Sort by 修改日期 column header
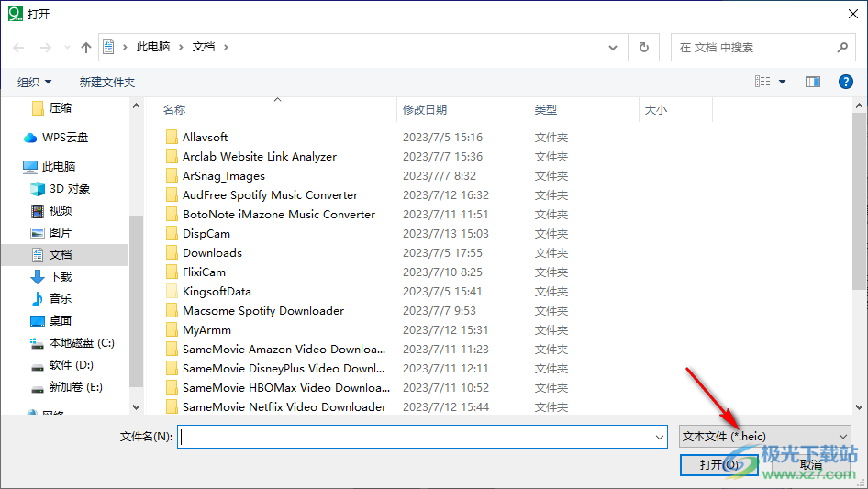Viewport: 868px width, 489px height. point(425,110)
